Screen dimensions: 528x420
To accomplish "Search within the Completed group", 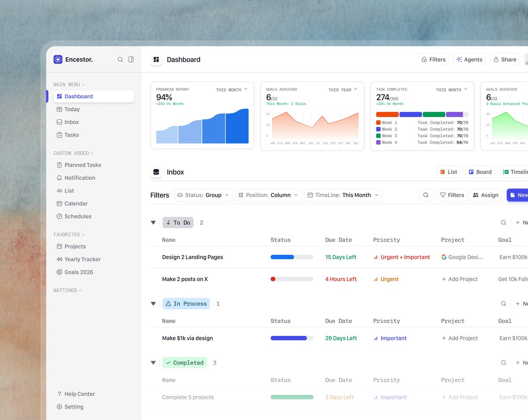I will 503,363.
